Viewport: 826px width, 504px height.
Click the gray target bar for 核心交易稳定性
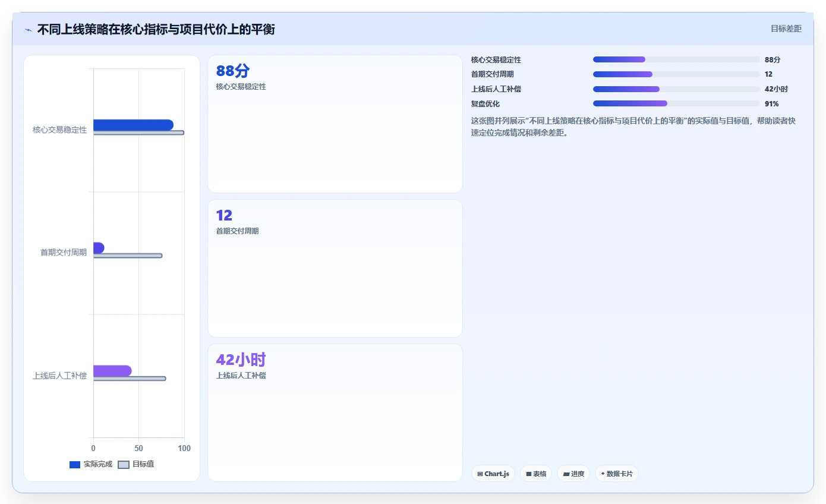click(138, 133)
